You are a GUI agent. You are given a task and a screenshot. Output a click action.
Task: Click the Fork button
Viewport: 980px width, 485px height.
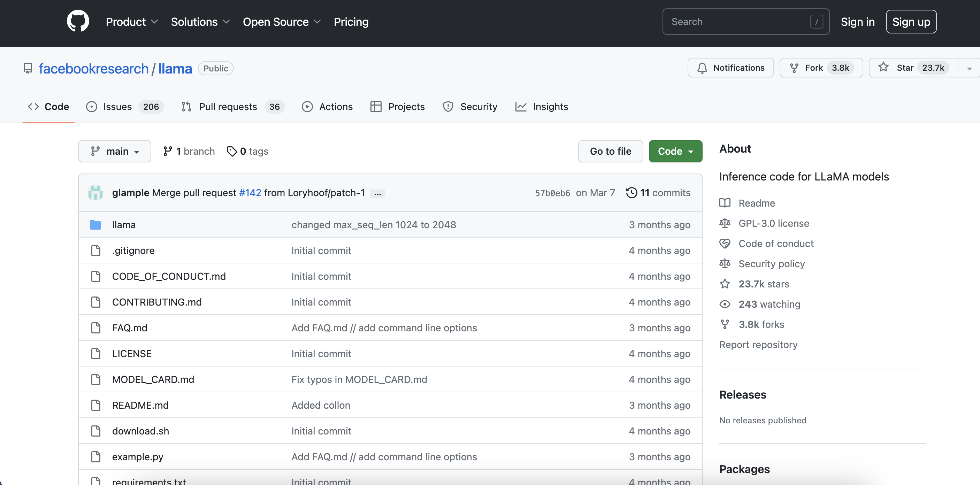pos(821,68)
